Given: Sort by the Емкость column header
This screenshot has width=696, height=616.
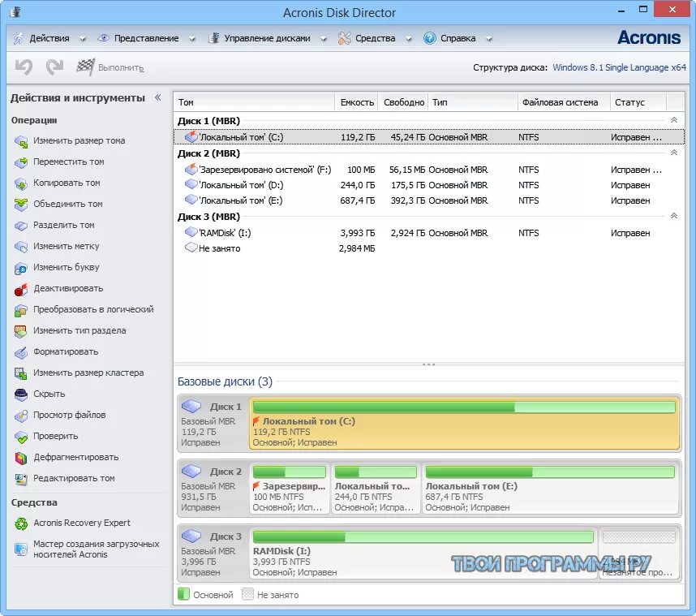Looking at the screenshot, I should tap(356, 102).
